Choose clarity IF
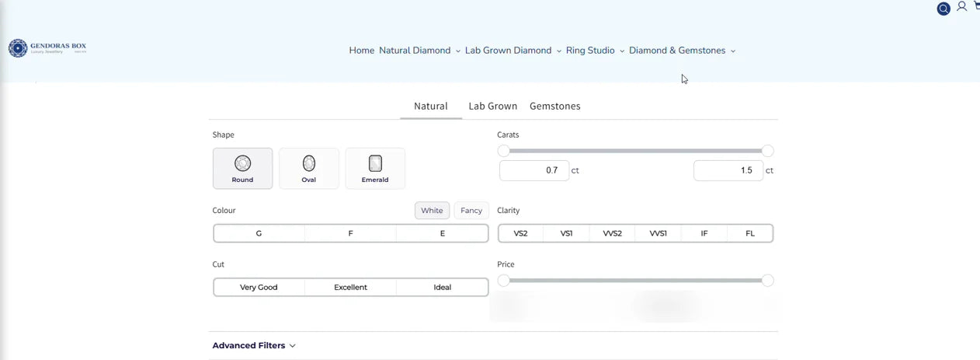980x360 pixels. click(x=704, y=233)
